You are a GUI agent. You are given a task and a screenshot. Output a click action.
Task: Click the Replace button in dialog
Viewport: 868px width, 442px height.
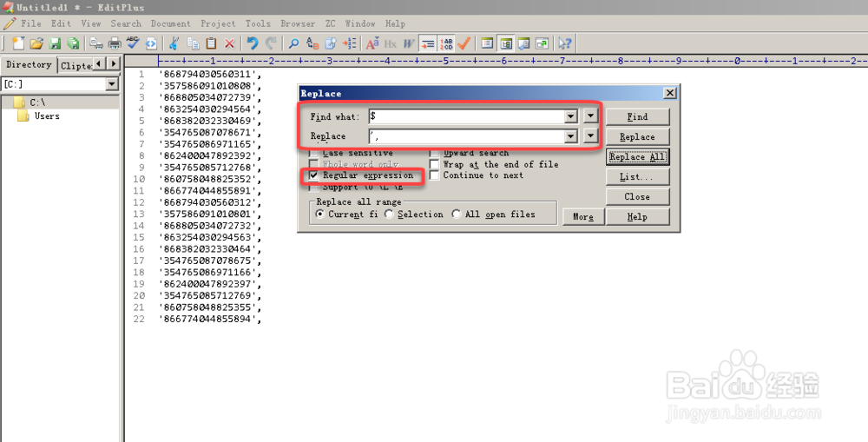coord(637,137)
